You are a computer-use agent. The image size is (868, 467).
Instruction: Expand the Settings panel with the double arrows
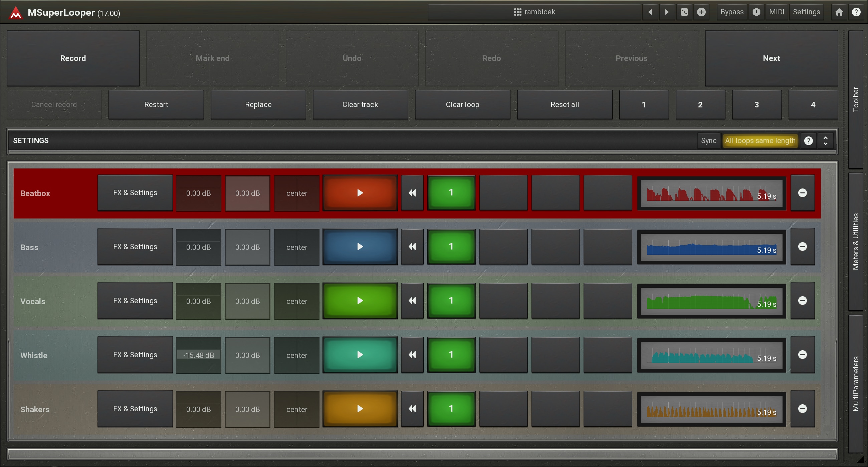pos(825,141)
